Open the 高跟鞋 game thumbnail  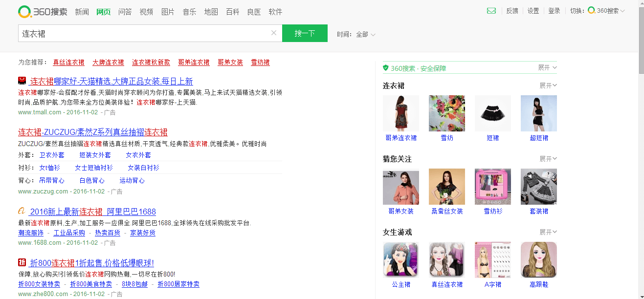point(539,260)
